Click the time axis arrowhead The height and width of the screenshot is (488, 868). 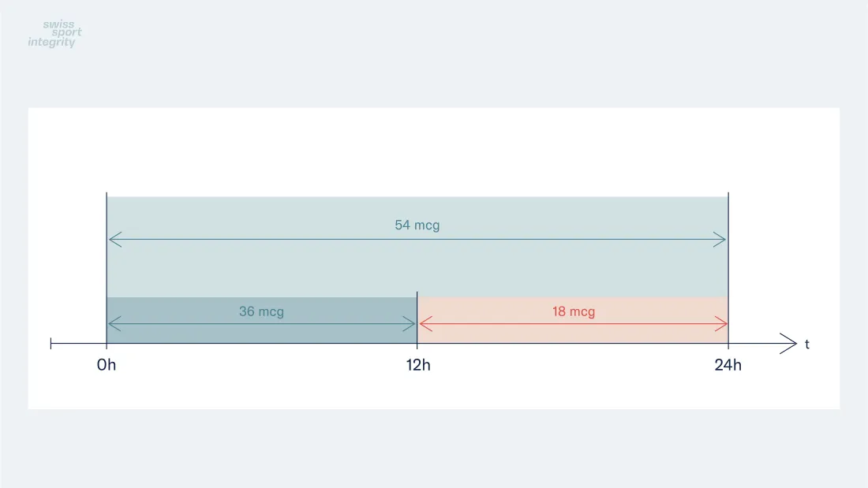pos(788,344)
